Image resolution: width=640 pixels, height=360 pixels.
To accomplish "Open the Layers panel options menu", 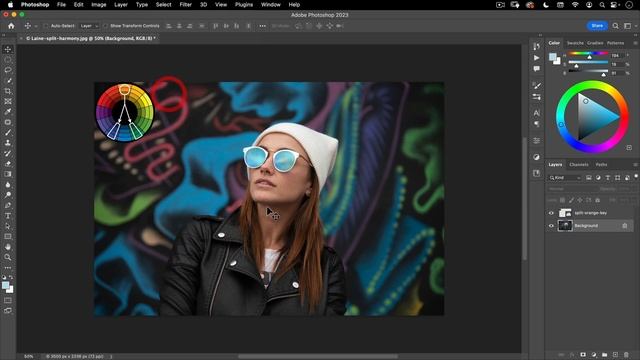I will (636, 164).
